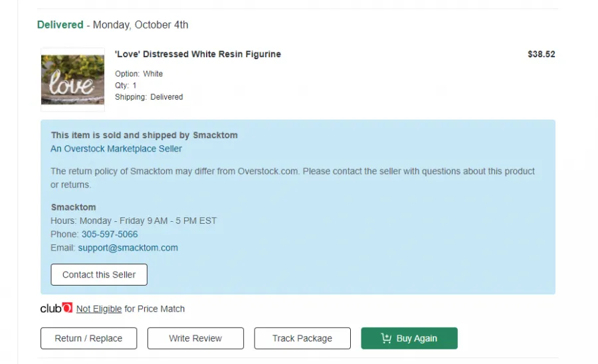Click the Shipping: Delivered status line

[149, 97]
